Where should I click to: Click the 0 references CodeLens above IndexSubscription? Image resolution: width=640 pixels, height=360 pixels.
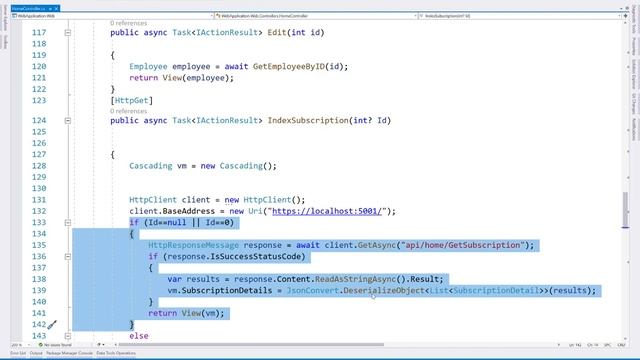(129, 111)
